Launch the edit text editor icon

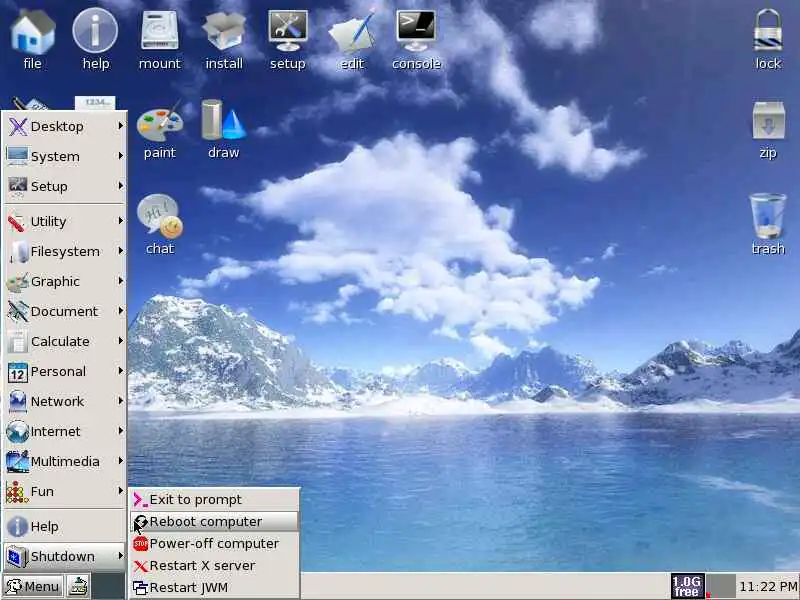point(352,40)
